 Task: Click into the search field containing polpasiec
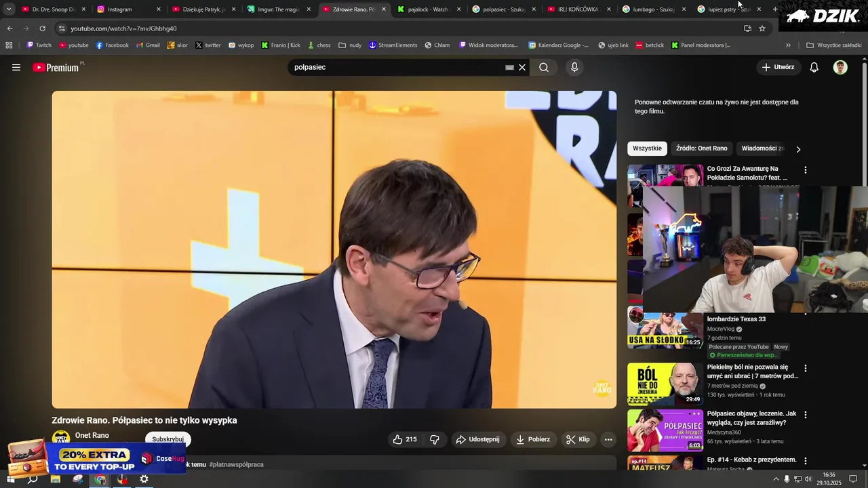pos(397,67)
